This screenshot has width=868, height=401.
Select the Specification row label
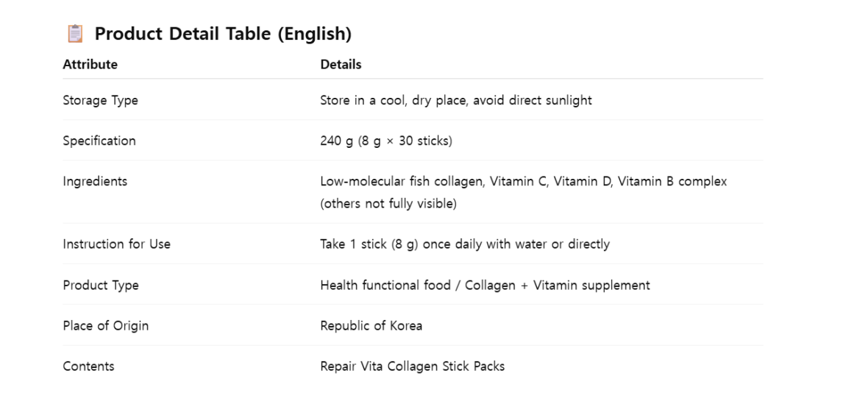pyautogui.click(x=99, y=141)
